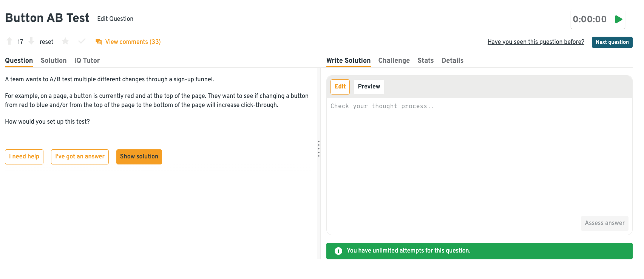Image resolution: width=644 pixels, height=279 pixels.
Task: Bookmark the question with the star icon
Action: (65, 41)
